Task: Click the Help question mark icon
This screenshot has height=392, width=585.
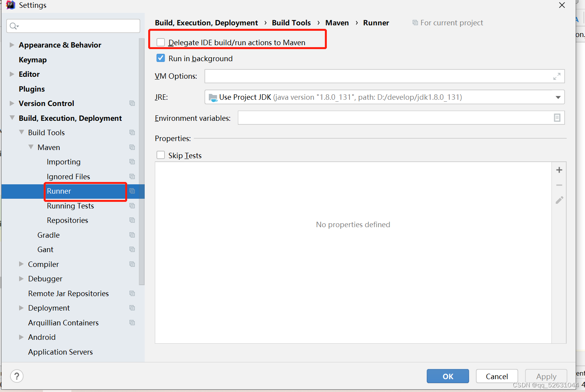Action: click(x=16, y=376)
